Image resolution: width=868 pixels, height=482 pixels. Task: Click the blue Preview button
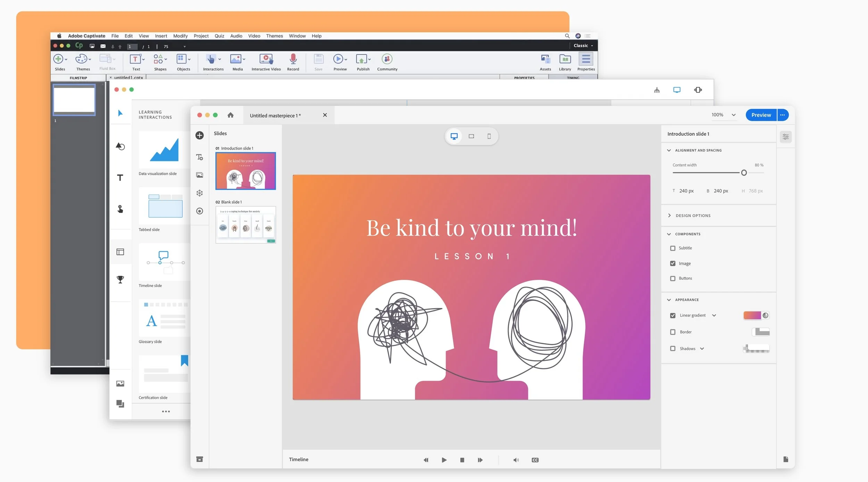(x=761, y=115)
